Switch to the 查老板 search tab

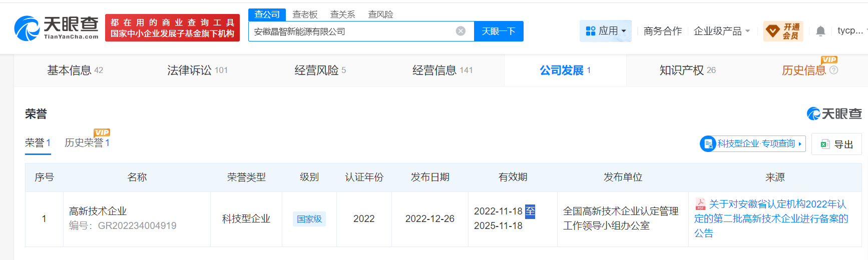pyautogui.click(x=305, y=14)
